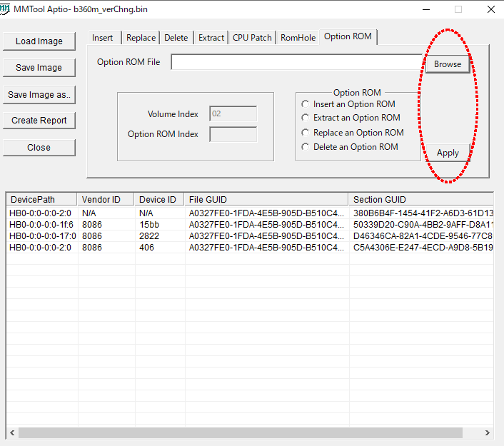Screen dimensions: 504x446
Task: Enable Delete an Option ROM option
Action: (306, 147)
